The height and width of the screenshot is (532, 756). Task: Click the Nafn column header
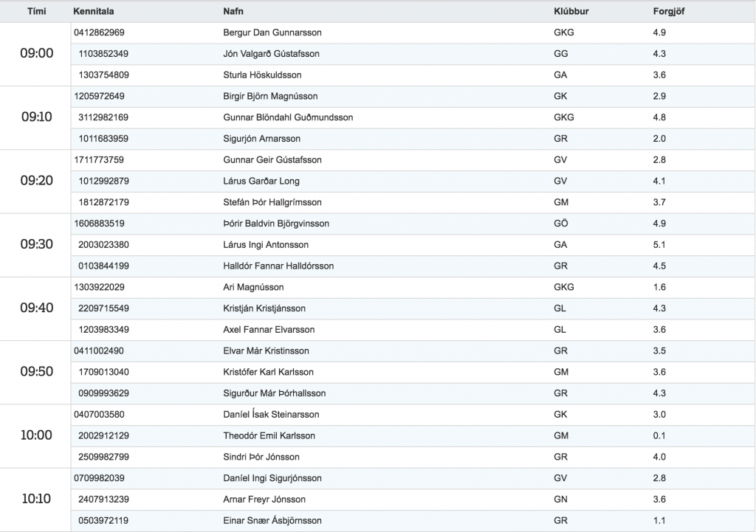233,11
